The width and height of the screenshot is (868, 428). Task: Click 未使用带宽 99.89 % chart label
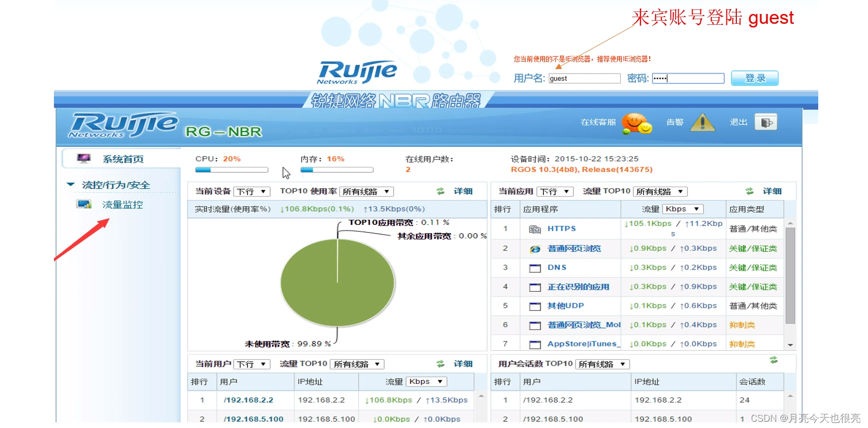[288, 344]
